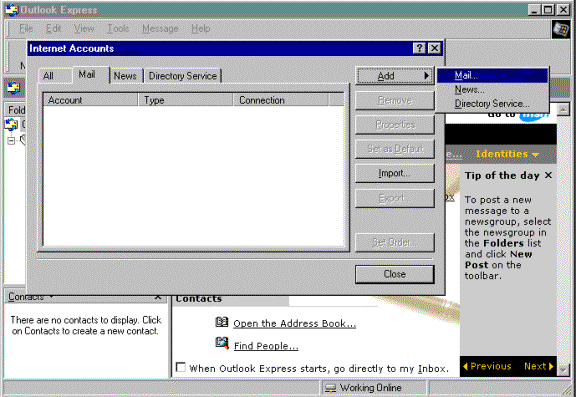Image resolution: width=576 pixels, height=397 pixels.
Task: Click the Export... button
Action: 395,198
